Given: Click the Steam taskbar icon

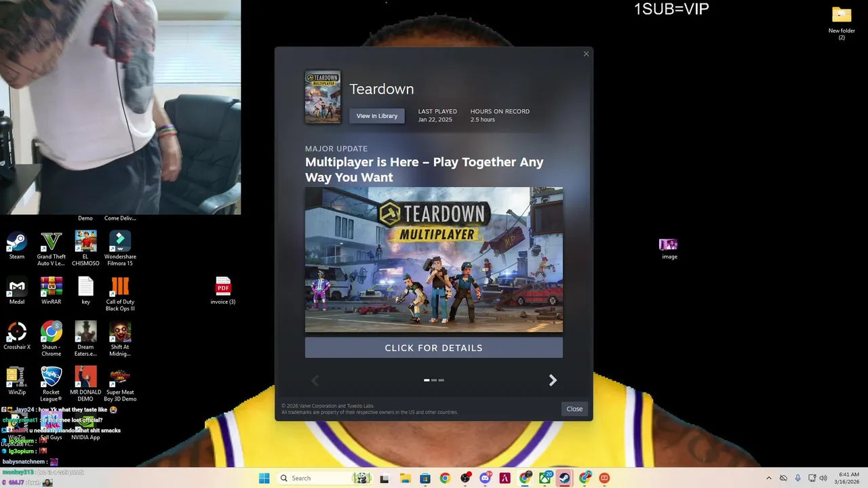Looking at the screenshot, I should coord(564,478).
